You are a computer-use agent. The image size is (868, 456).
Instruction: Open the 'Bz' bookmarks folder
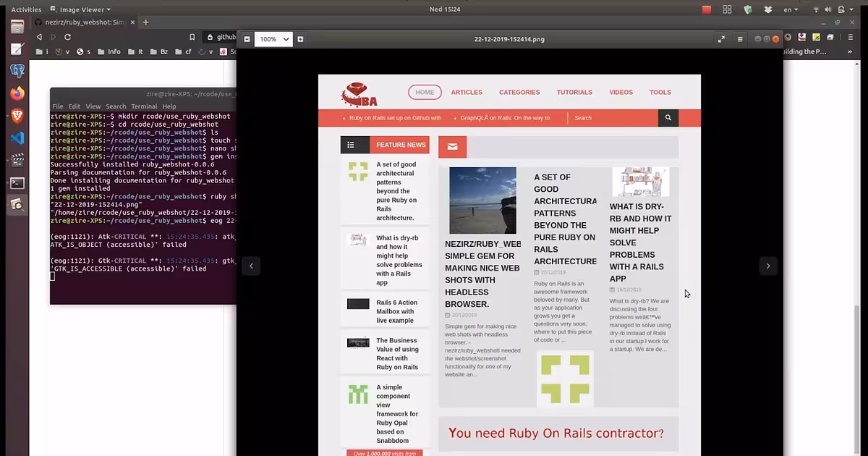coord(158,51)
